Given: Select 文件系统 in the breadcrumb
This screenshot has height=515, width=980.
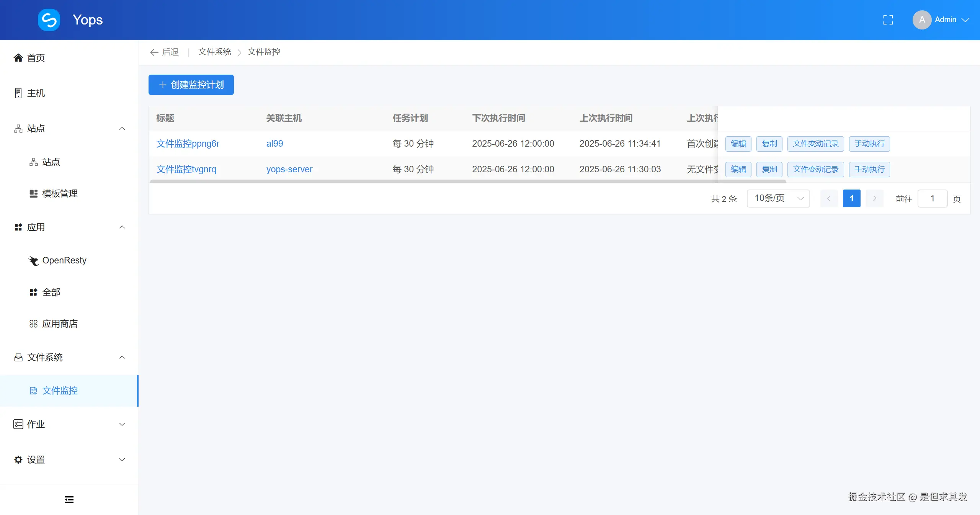Looking at the screenshot, I should (214, 52).
